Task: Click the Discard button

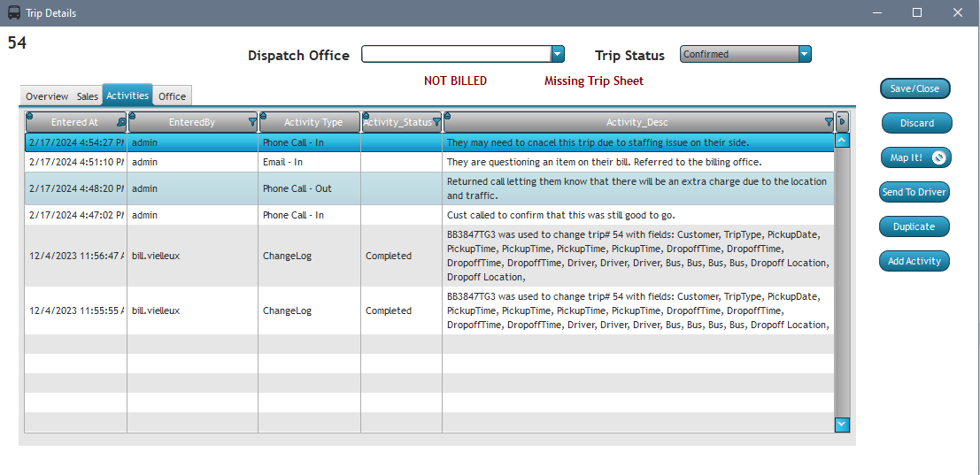Action: [916, 123]
